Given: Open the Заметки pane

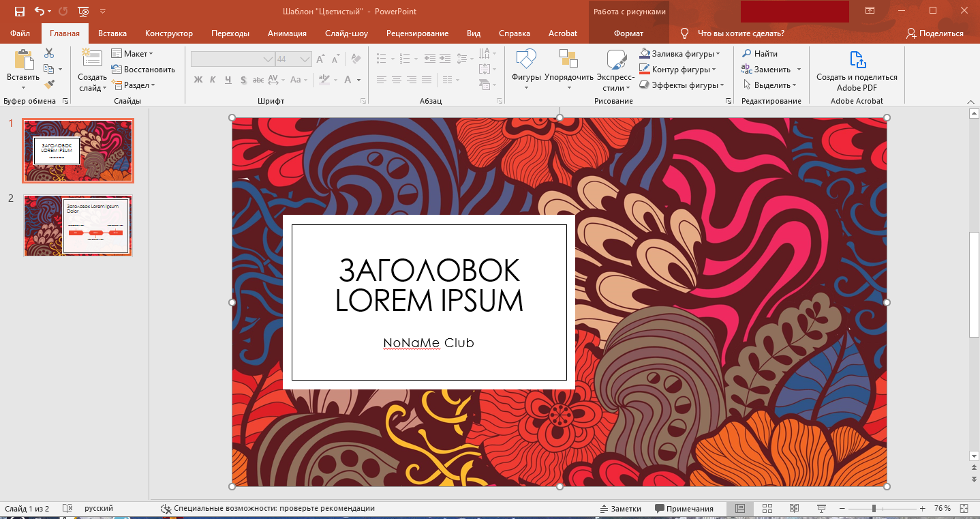Looking at the screenshot, I should (620, 508).
